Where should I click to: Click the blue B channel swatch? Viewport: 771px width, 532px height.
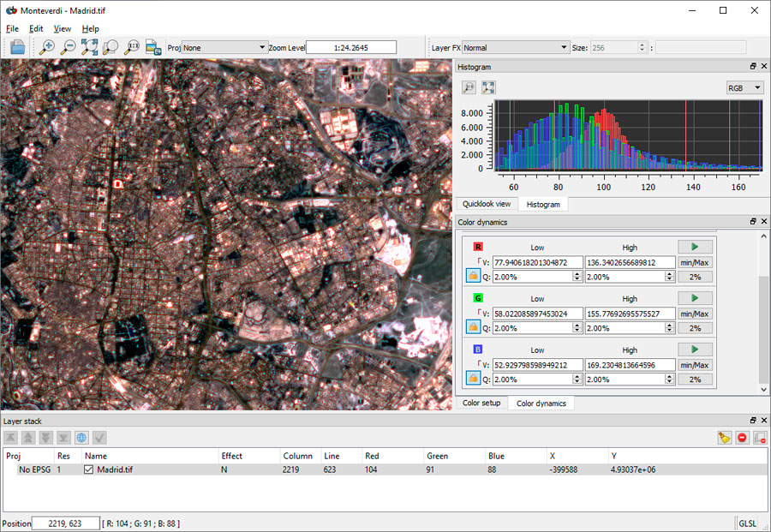[x=478, y=350]
